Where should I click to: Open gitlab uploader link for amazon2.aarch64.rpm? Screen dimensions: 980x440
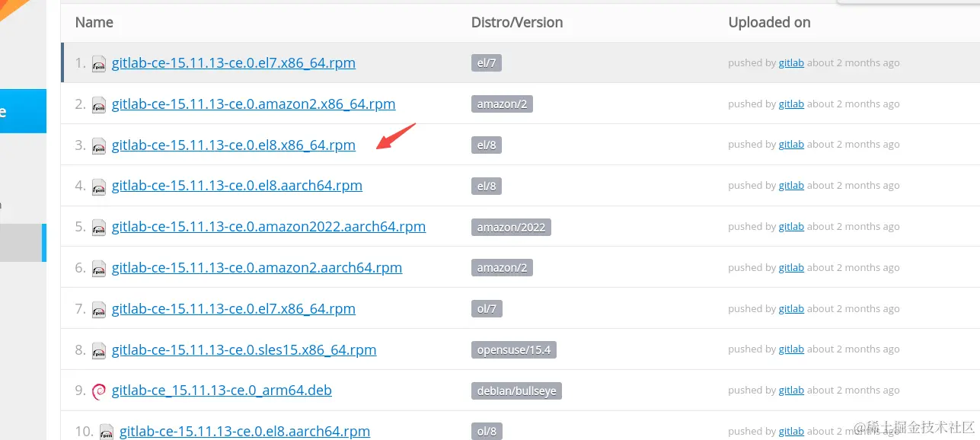pos(791,268)
